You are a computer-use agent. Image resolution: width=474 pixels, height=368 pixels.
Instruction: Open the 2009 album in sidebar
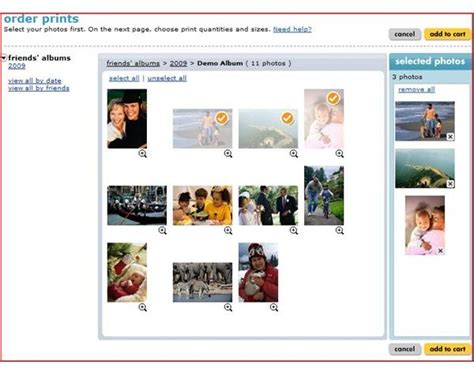pyautogui.click(x=17, y=66)
